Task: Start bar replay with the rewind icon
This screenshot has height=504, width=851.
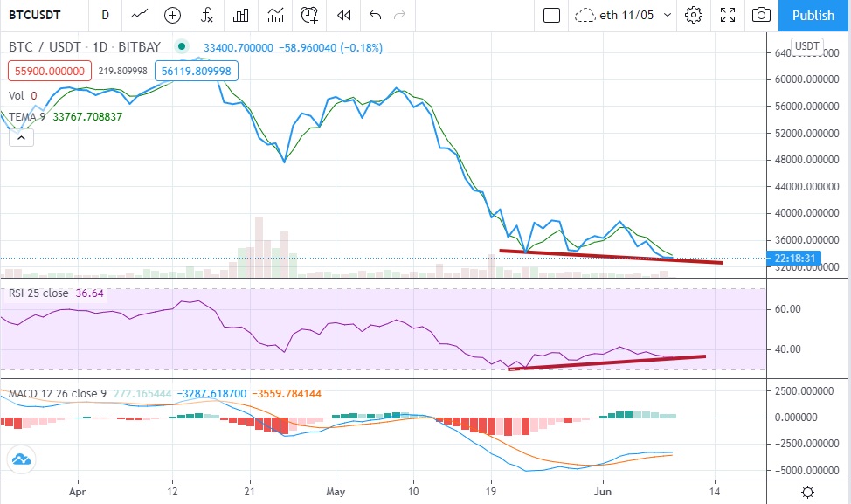Action: (344, 15)
